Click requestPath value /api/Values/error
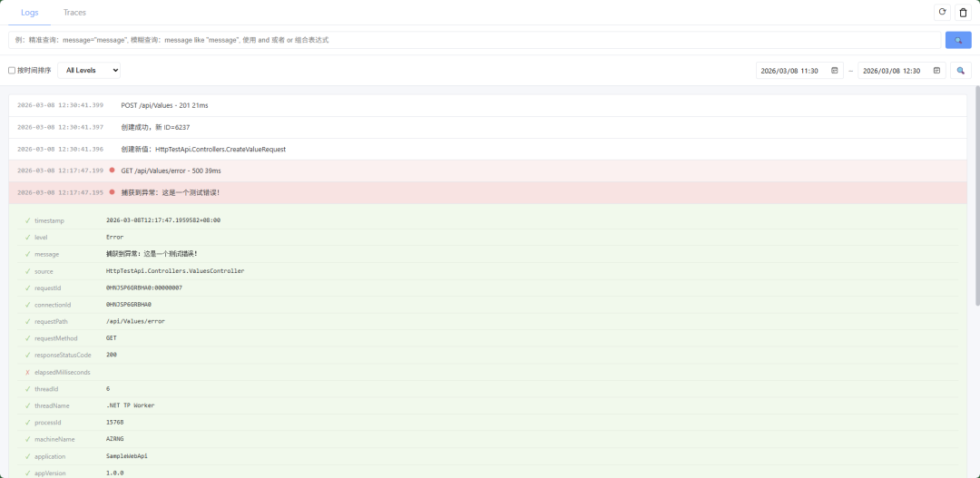 click(x=135, y=321)
